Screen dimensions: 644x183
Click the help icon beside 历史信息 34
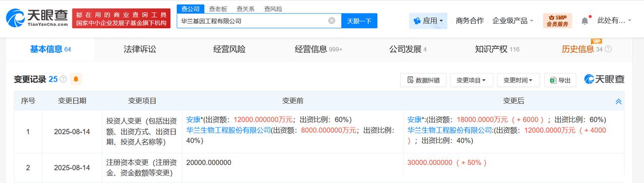pos(608,49)
